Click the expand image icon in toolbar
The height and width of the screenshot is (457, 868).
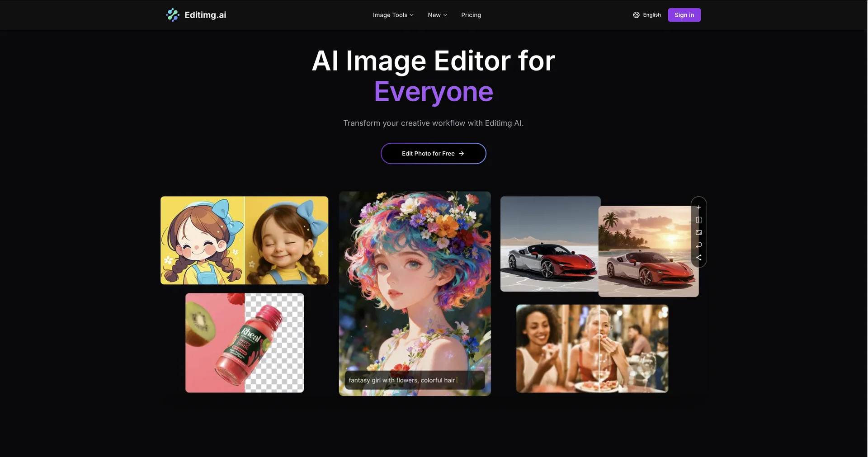point(698,232)
